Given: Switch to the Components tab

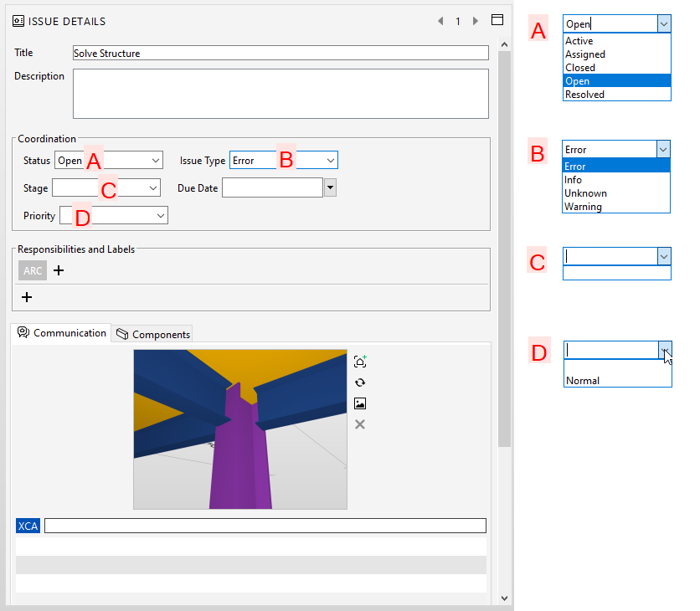Looking at the screenshot, I should (x=152, y=334).
